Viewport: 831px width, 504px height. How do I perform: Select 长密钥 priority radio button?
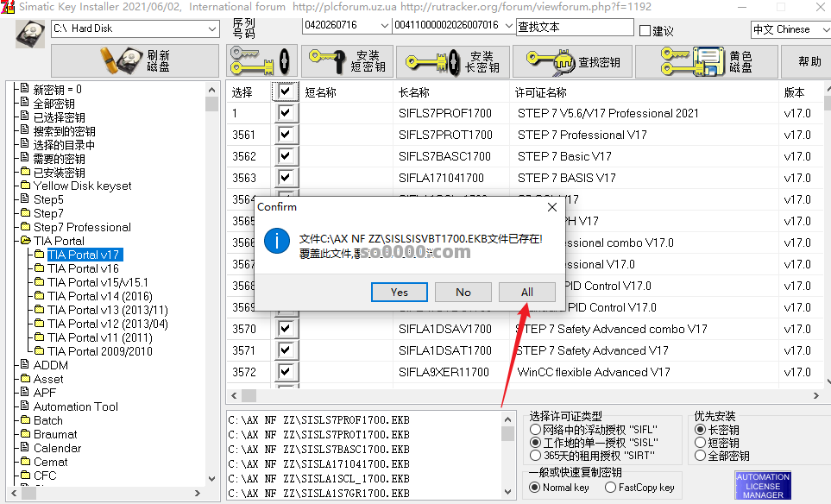pyautogui.click(x=700, y=429)
